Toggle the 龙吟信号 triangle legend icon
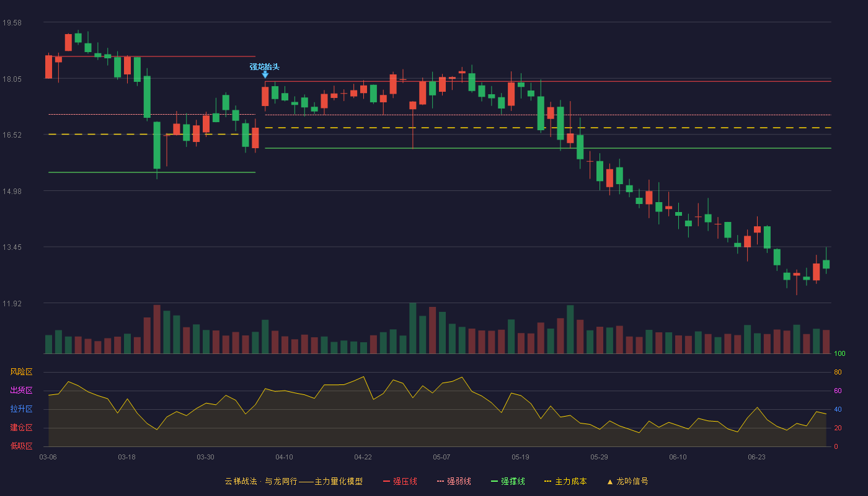868x496 pixels. (x=610, y=481)
